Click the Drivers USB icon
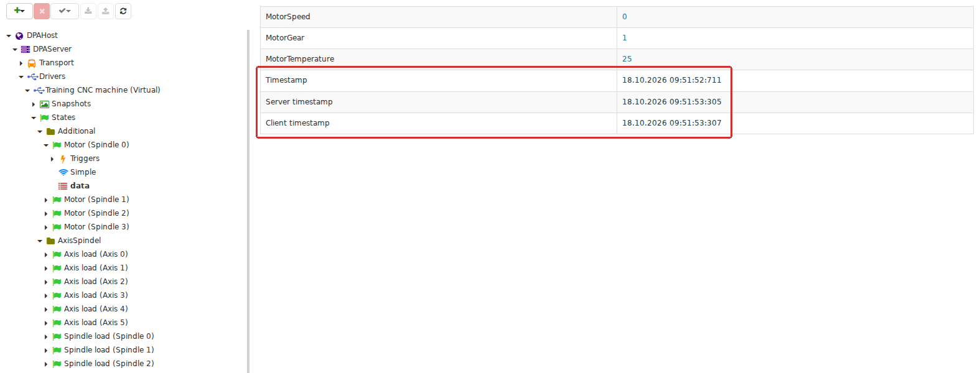This screenshot has width=980, height=373. [33, 77]
